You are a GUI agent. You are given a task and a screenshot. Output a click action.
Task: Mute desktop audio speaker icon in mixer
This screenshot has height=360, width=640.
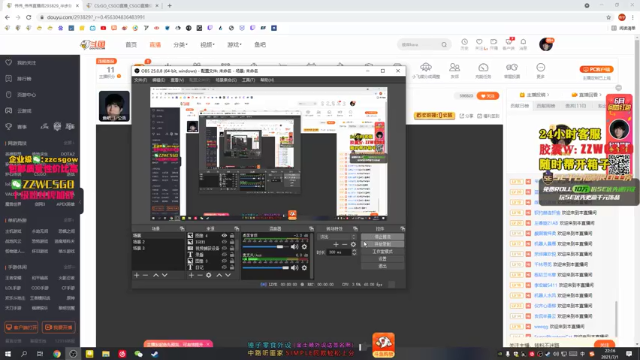(295, 247)
